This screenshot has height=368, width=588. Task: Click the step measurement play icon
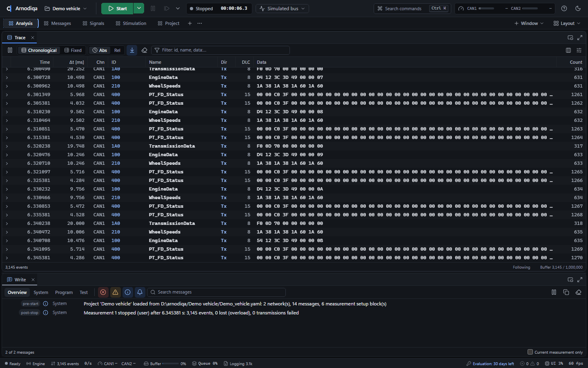(x=167, y=8)
